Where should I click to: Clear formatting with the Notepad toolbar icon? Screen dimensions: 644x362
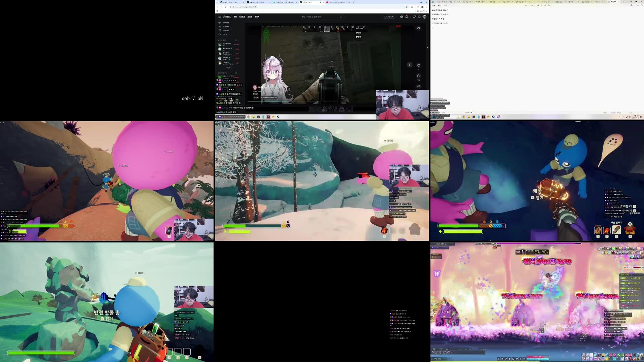click(x=549, y=5)
